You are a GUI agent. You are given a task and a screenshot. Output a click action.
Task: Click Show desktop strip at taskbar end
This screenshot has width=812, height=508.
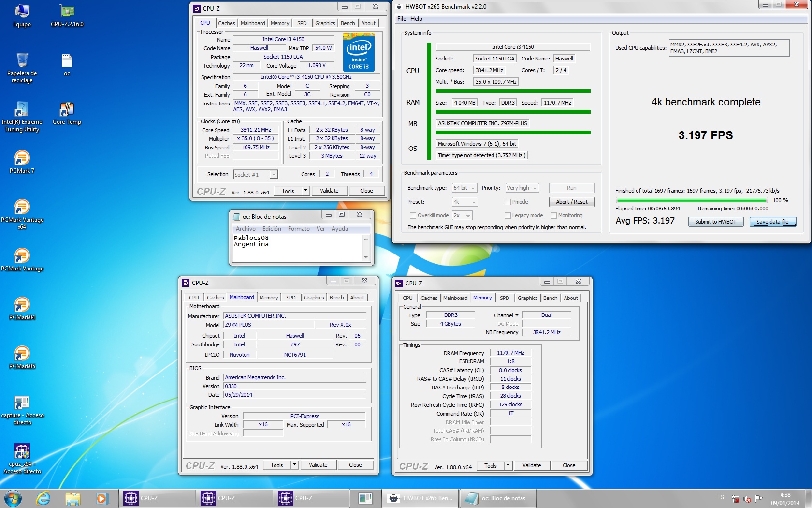pos(808,498)
